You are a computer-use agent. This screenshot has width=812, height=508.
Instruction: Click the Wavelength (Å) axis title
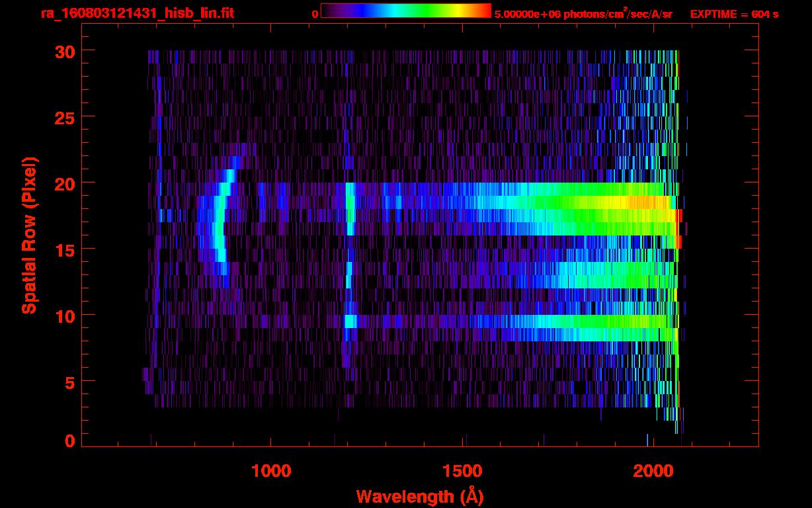click(x=420, y=495)
